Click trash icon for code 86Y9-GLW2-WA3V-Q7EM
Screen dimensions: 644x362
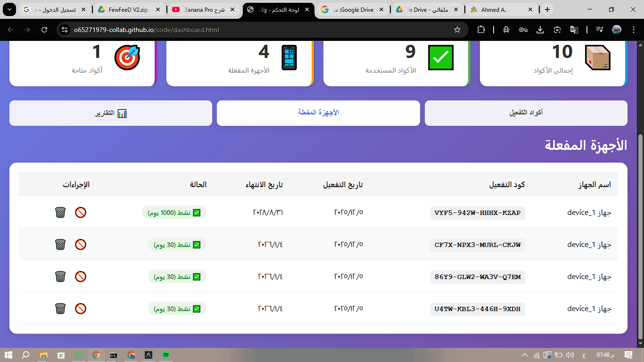60,277
